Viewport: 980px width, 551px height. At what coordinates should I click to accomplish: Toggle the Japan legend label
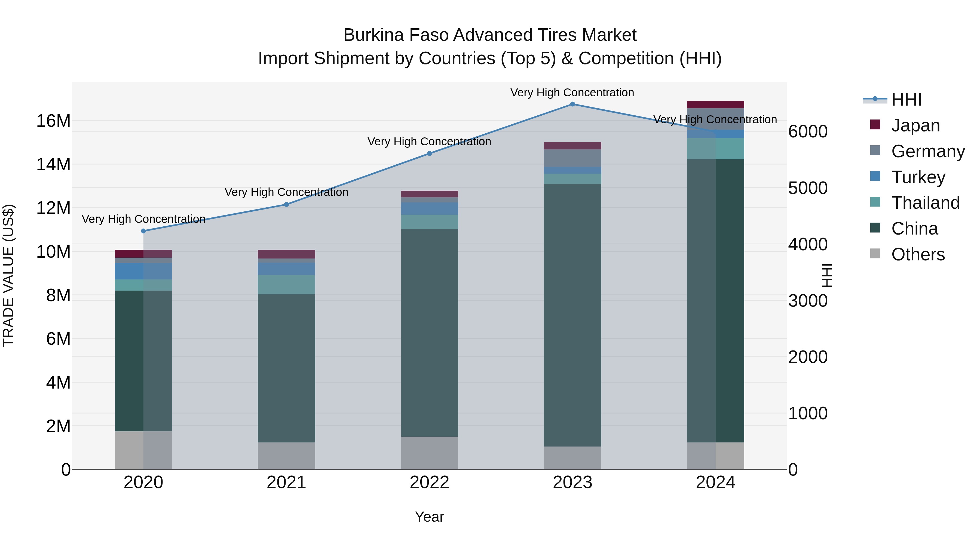point(916,125)
